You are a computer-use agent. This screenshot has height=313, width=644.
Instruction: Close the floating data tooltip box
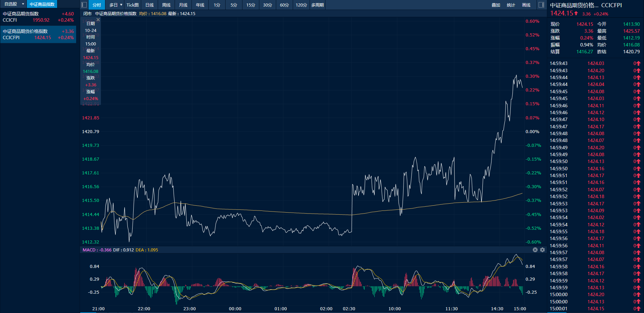point(98,20)
